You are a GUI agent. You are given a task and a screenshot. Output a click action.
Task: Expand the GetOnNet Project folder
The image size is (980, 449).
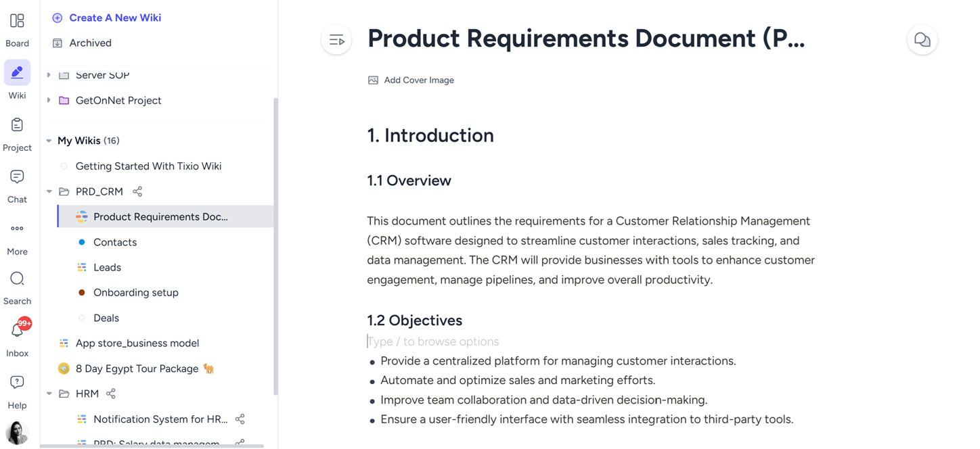pyautogui.click(x=49, y=100)
